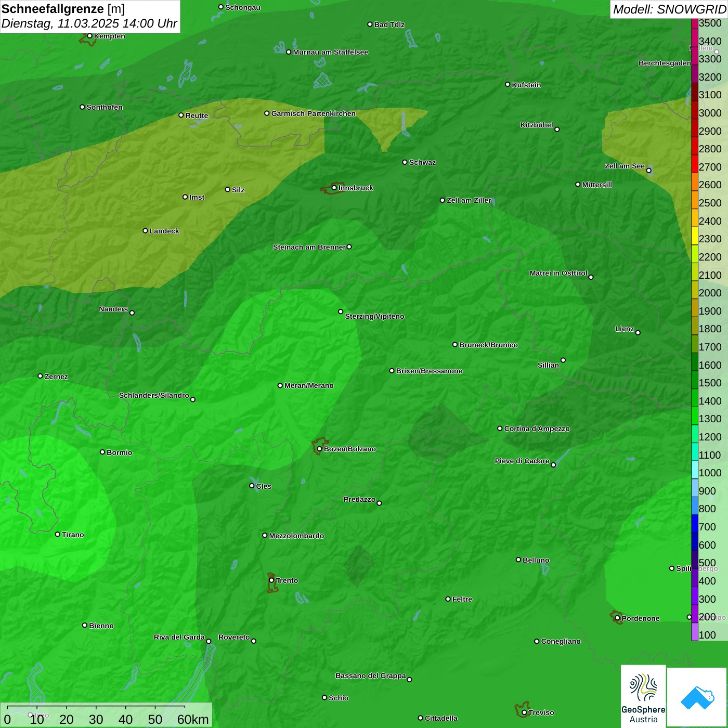Click the Kufstein location dot
This screenshot has width=728, height=728.
pos(508,84)
